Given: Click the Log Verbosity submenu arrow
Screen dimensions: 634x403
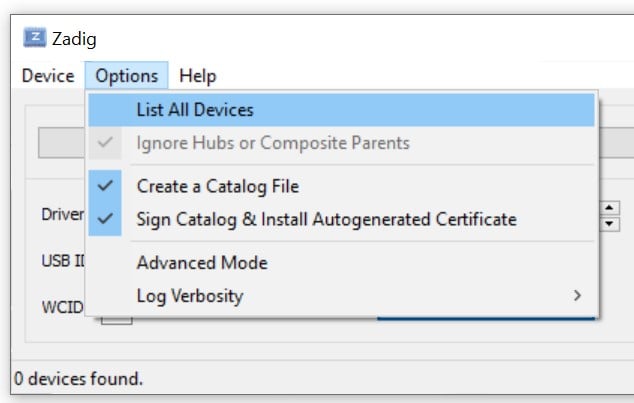Looking at the screenshot, I should [x=577, y=296].
